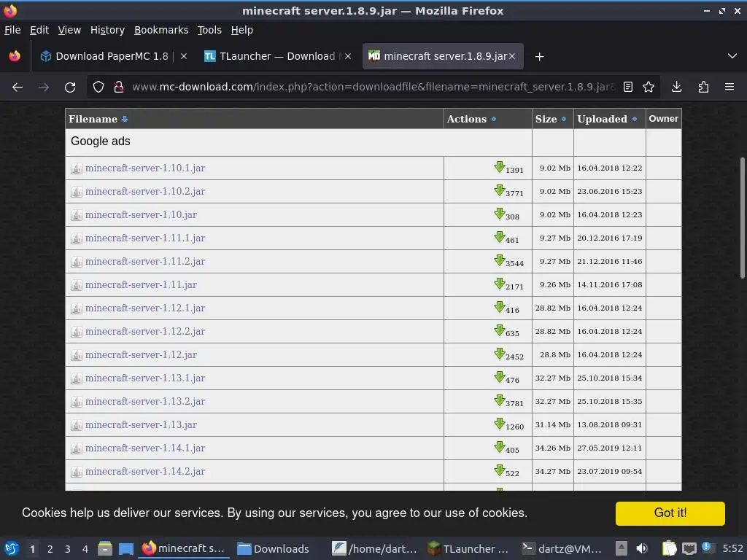Switch to dartz@VM terminal in taskbar
Image resolution: width=747 pixels, height=560 pixels.
562,548
